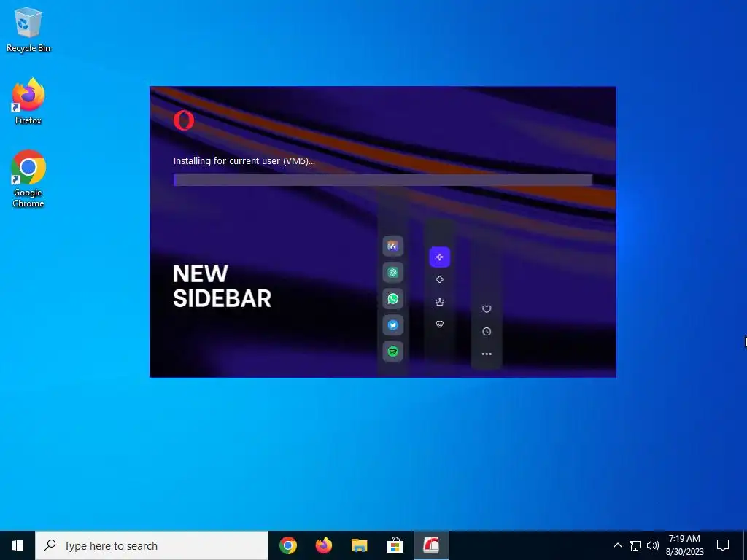Image resolution: width=747 pixels, height=560 pixels.
Task: Click the crown icon in middle sidebar
Action: (439, 302)
